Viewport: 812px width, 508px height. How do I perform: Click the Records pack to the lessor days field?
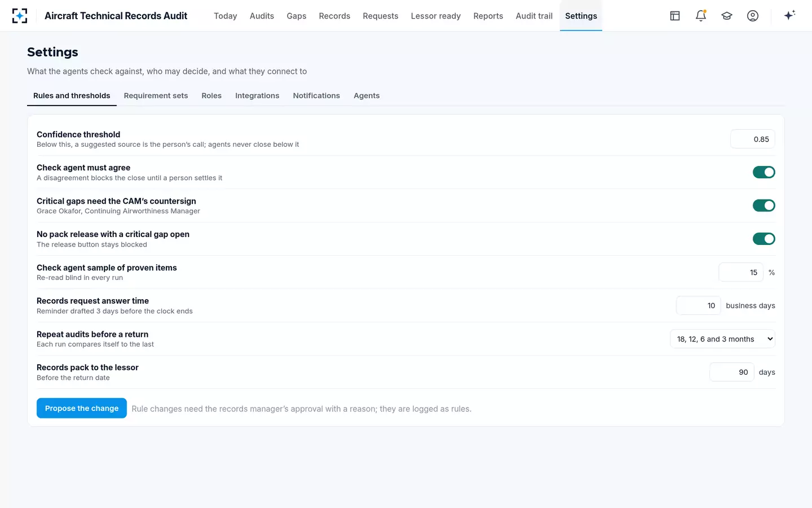[x=731, y=372]
